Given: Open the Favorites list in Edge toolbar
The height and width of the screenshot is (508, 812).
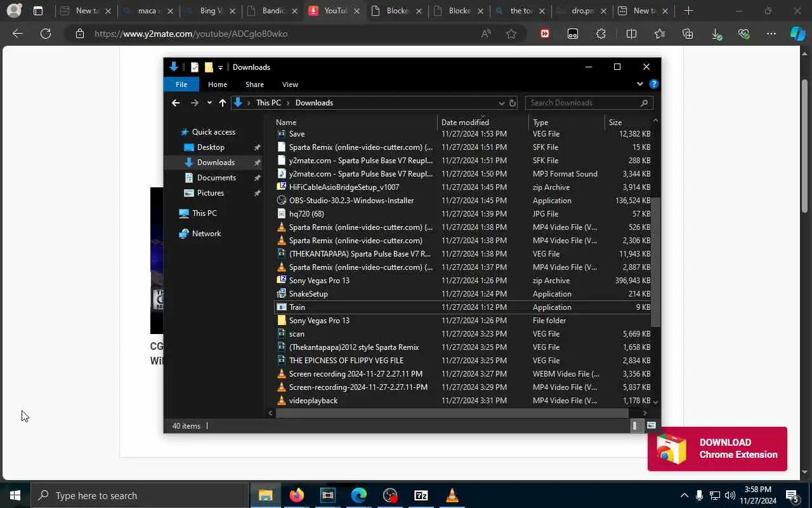Looking at the screenshot, I should (x=660, y=34).
